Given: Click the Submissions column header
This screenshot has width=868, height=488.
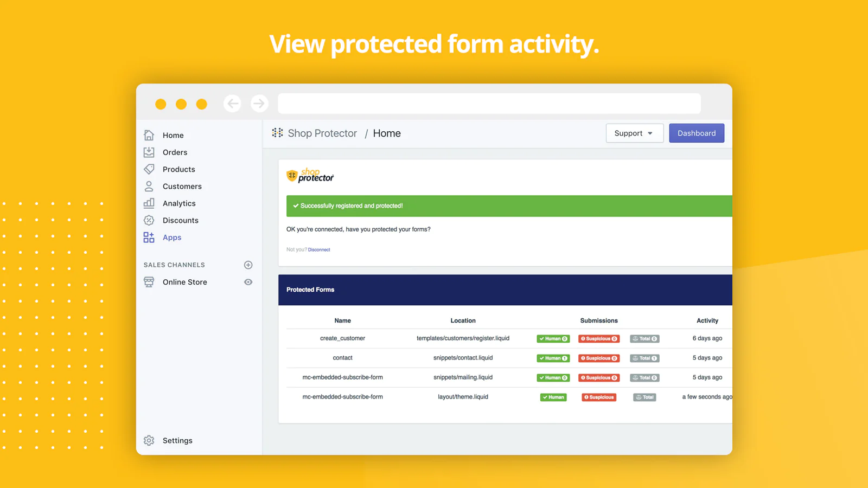Looking at the screenshot, I should pos(599,321).
